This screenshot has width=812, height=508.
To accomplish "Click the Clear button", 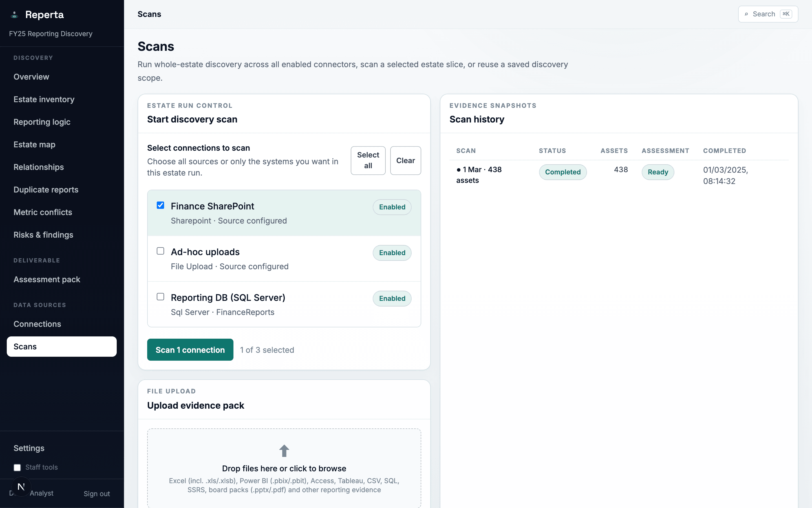I will [x=405, y=160].
